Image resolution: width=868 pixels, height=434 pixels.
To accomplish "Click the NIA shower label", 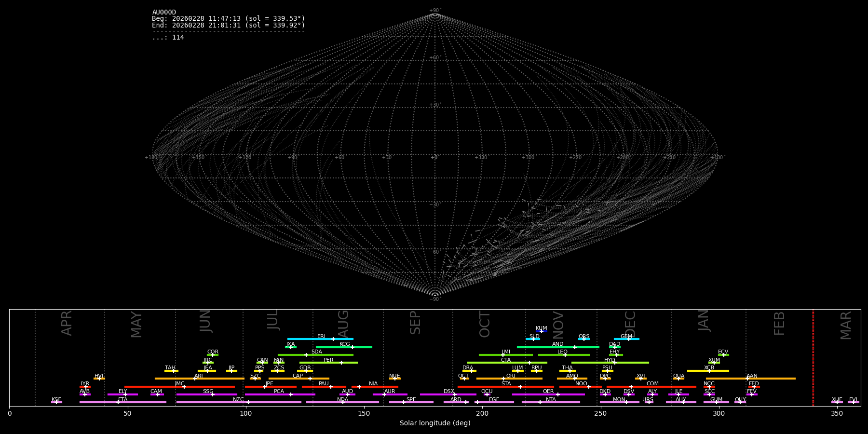I will tap(373, 384).
